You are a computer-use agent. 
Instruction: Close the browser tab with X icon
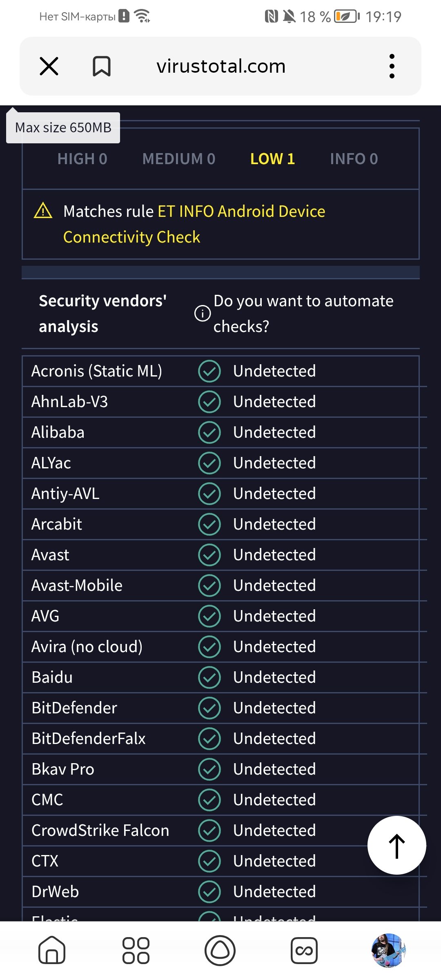pyautogui.click(x=49, y=66)
